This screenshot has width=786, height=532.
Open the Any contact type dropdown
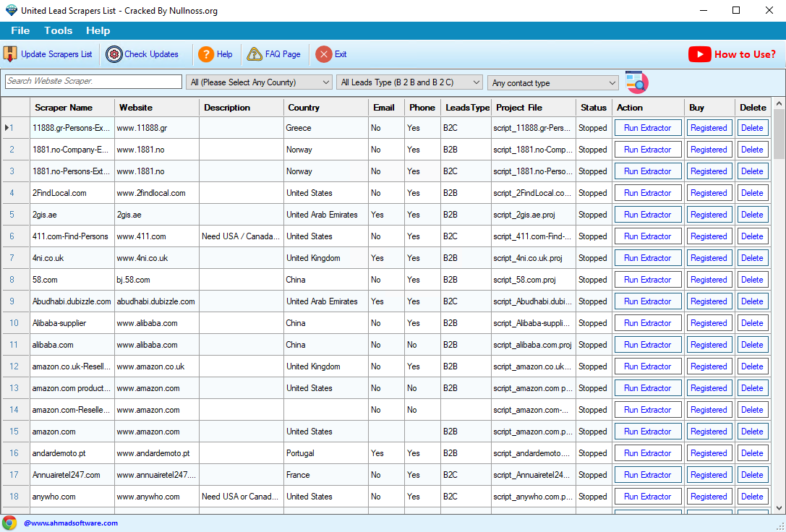tap(553, 82)
